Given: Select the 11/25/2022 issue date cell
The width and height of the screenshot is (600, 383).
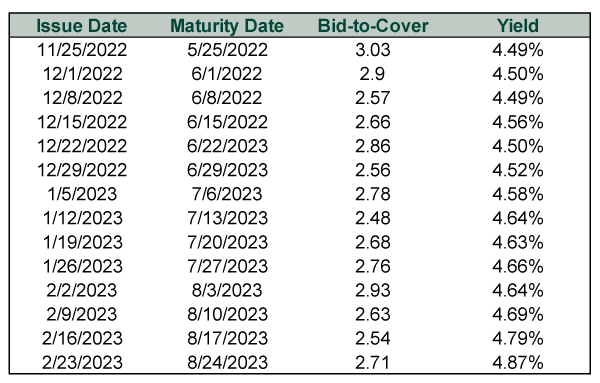Looking at the screenshot, I should pyautogui.click(x=82, y=50).
